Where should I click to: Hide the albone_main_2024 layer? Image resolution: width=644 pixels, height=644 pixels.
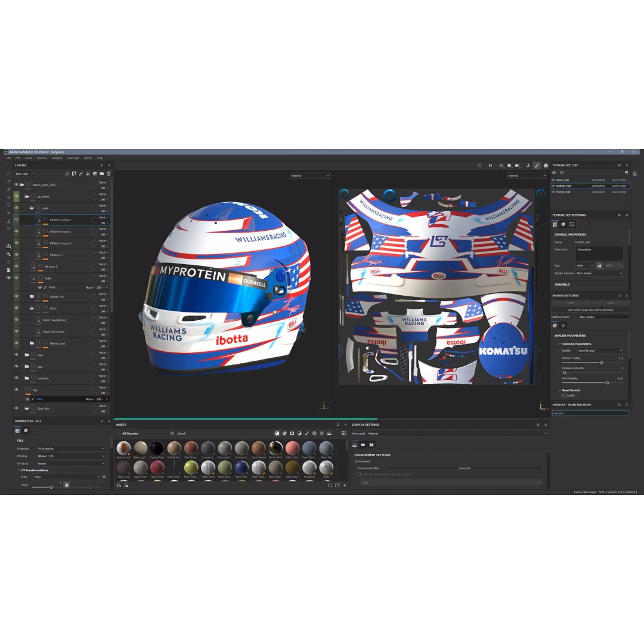pyautogui.click(x=17, y=185)
